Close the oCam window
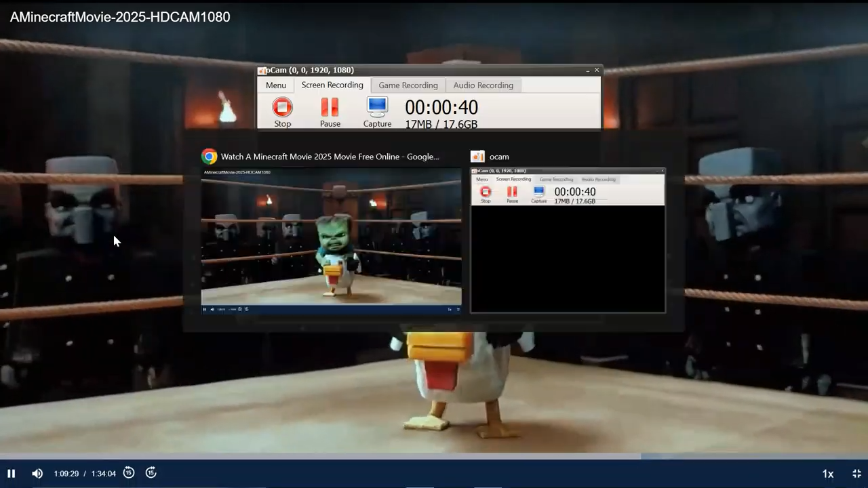868x488 pixels. [x=597, y=70]
